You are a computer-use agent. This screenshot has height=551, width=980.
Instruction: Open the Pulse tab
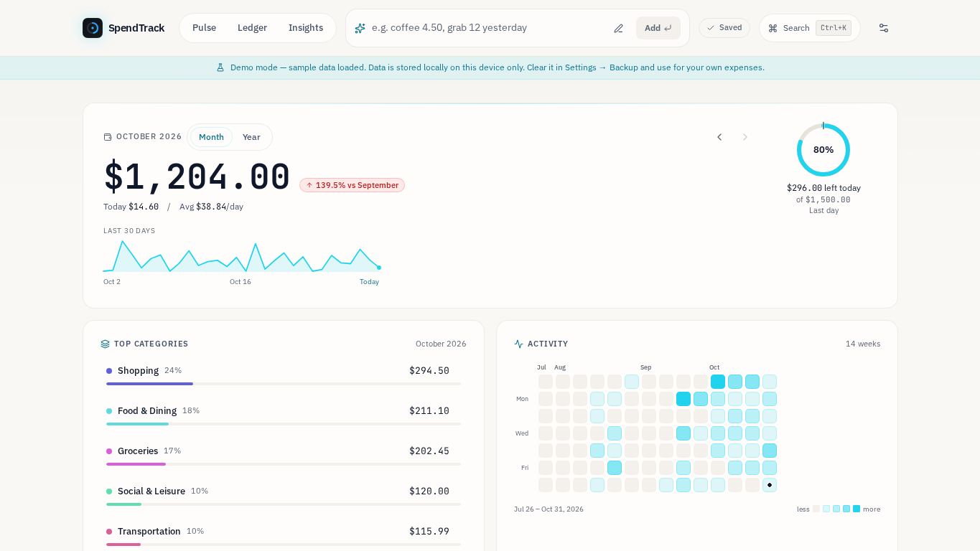(x=204, y=28)
